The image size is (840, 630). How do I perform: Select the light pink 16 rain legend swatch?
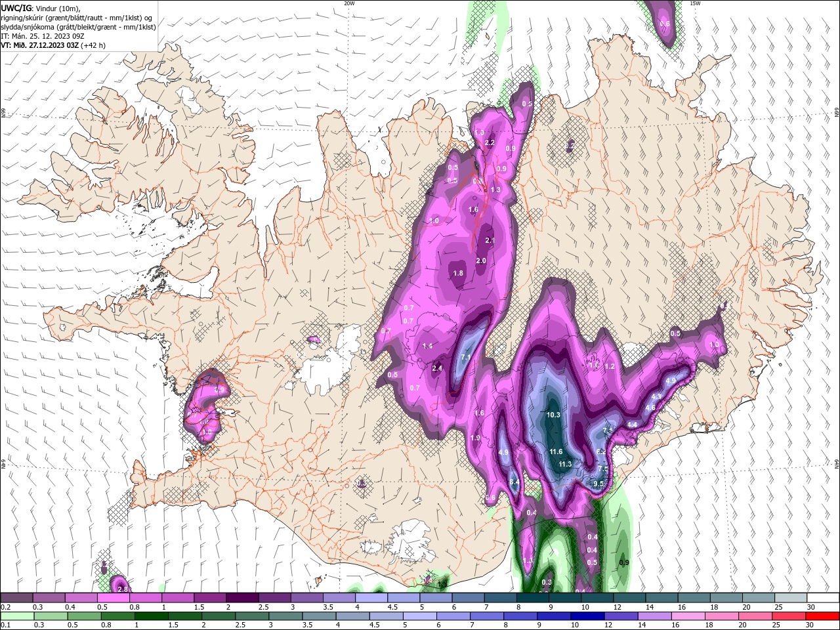pyautogui.click(x=688, y=616)
